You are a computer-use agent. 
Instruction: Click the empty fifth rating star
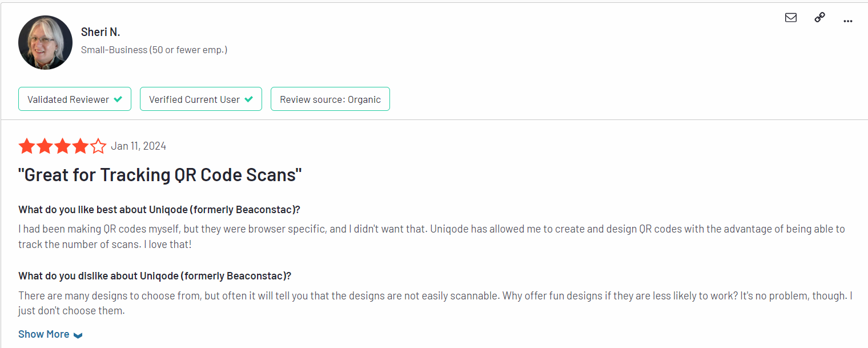tap(98, 146)
